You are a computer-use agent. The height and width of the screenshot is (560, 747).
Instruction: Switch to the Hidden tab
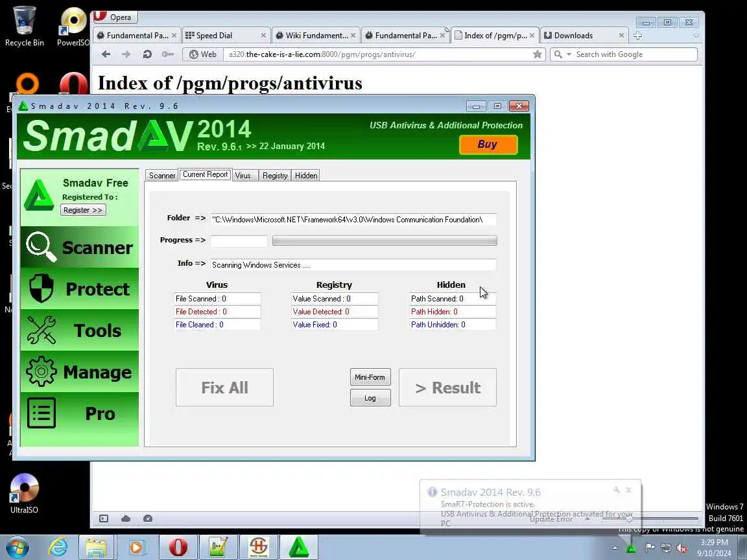click(x=306, y=175)
